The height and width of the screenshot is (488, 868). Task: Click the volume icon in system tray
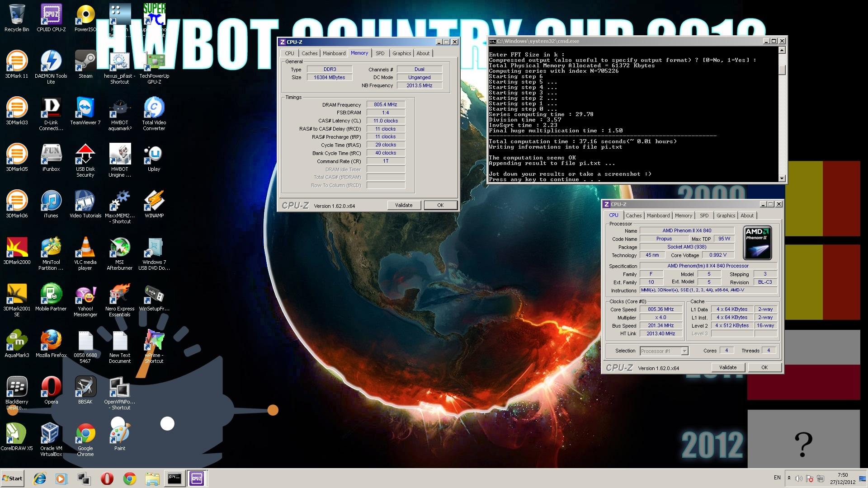point(799,479)
